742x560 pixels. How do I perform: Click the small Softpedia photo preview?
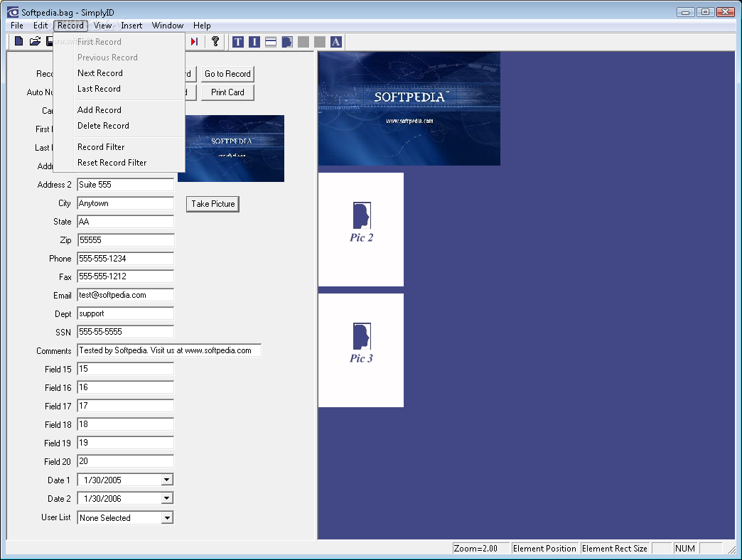pos(235,149)
